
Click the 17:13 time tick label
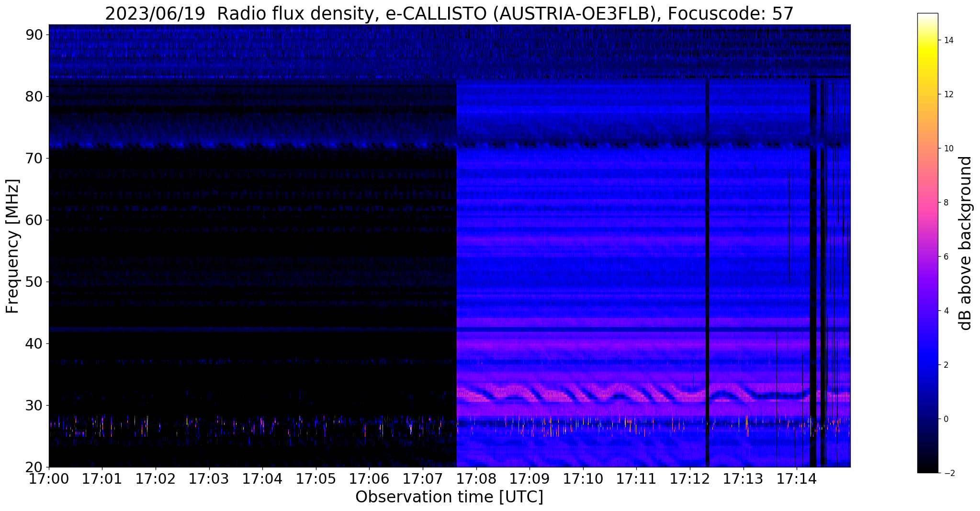[743, 478]
